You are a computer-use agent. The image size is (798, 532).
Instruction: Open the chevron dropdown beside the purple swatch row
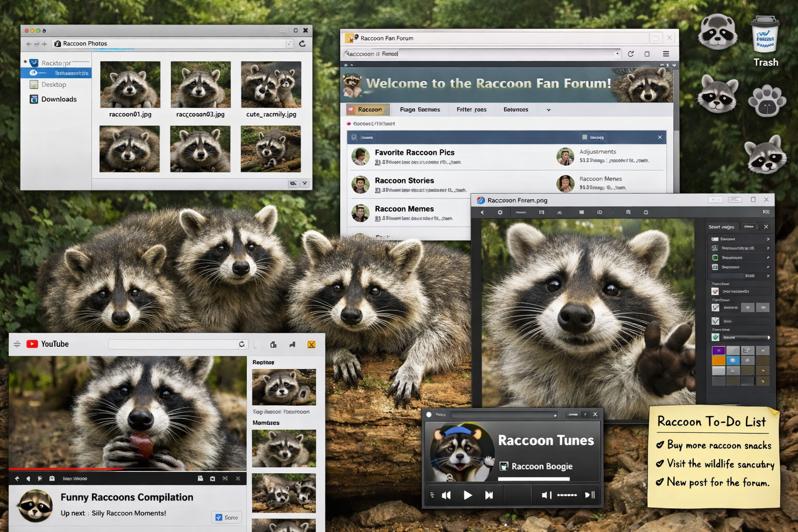coord(763,351)
